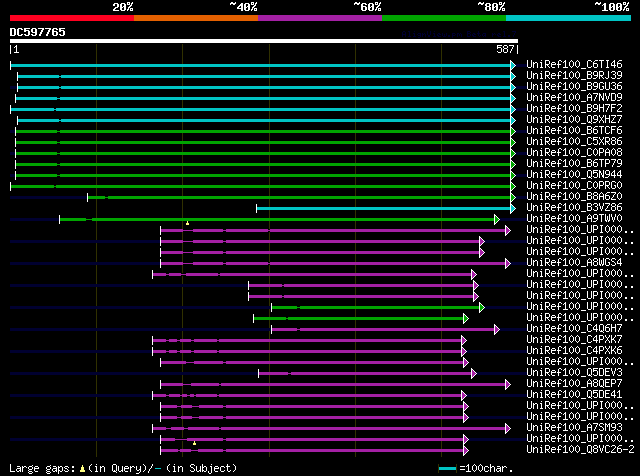Click the purple alignment bar of UniRef100_A7SM93
The image size is (640, 476).
click(329, 429)
